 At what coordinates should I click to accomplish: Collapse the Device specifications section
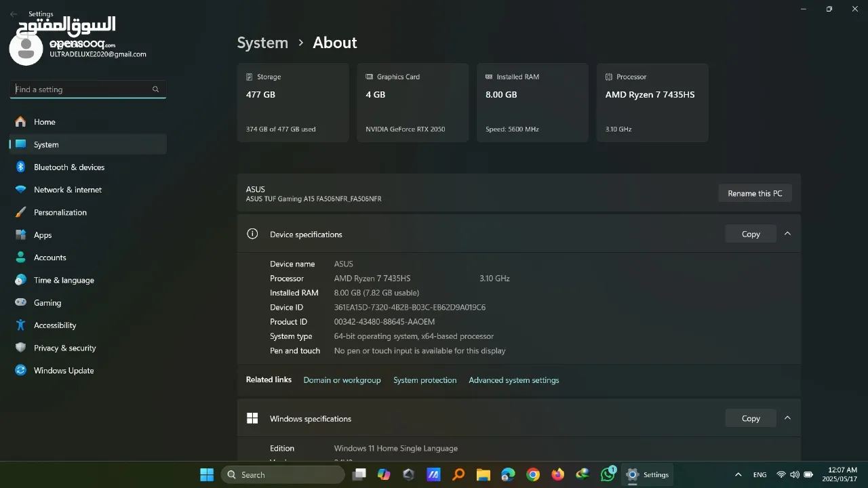point(787,234)
